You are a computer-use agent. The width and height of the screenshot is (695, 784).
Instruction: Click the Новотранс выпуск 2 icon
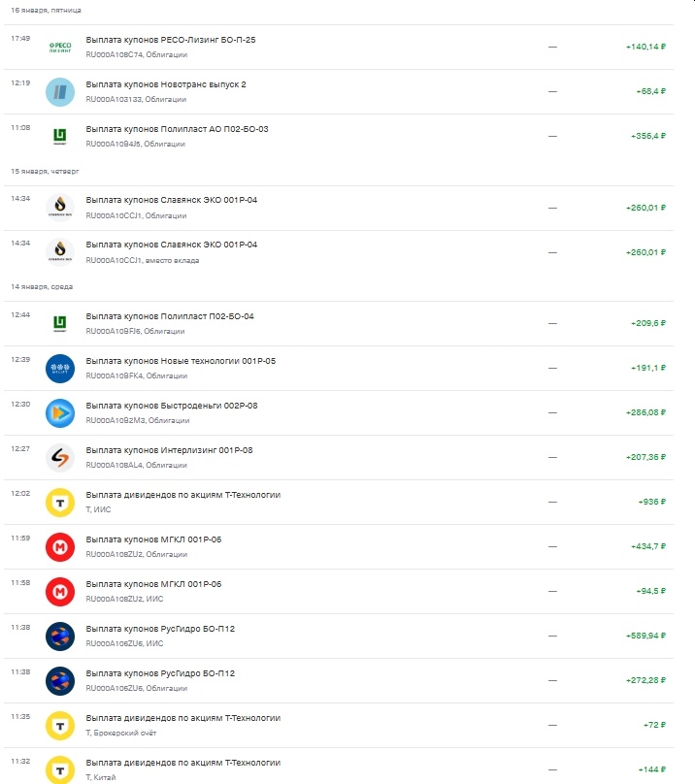click(60, 92)
